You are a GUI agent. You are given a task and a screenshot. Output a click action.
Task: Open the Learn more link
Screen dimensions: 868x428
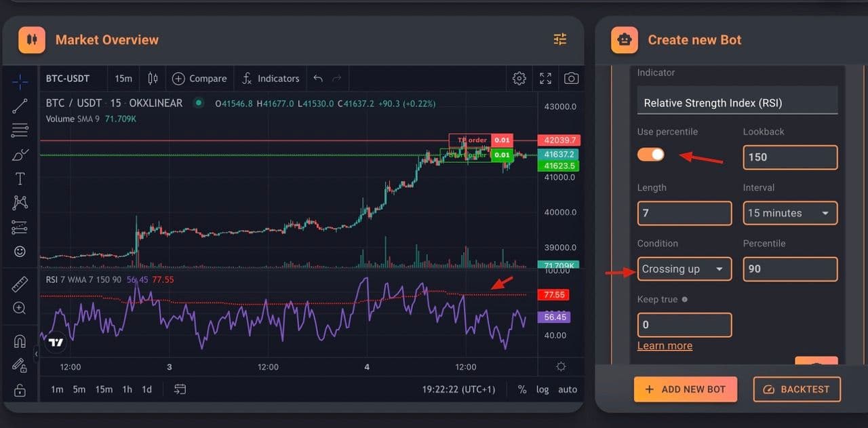point(665,346)
